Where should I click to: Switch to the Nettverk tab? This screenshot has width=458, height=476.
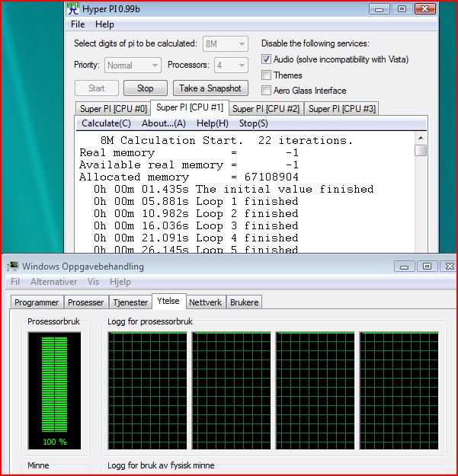[205, 302]
